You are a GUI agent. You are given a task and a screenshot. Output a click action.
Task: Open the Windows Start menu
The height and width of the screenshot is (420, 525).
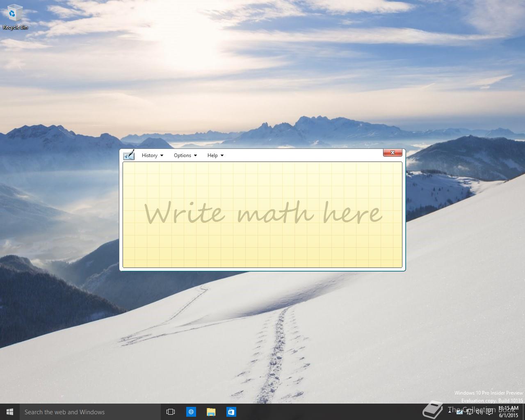tap(10, 412)
